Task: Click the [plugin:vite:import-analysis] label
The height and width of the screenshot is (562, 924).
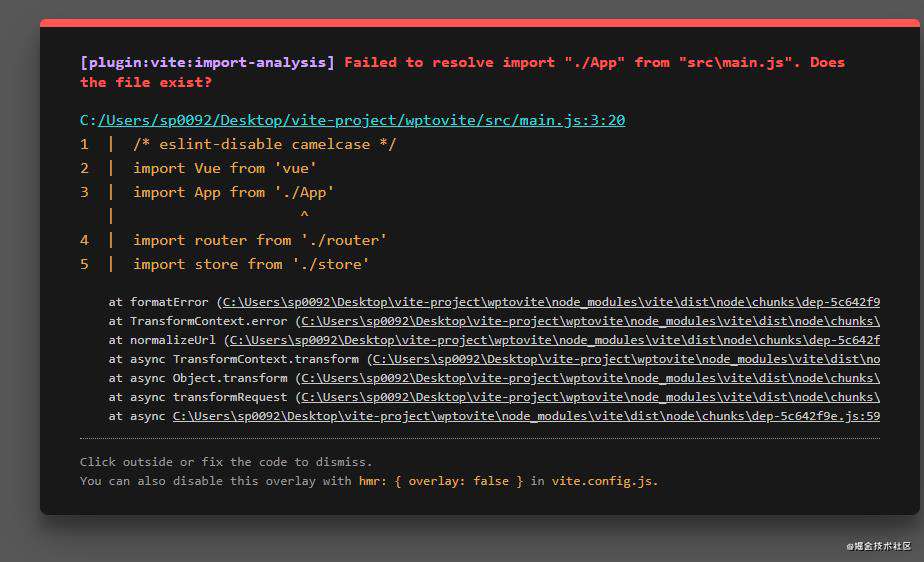Action: [207, 62]
